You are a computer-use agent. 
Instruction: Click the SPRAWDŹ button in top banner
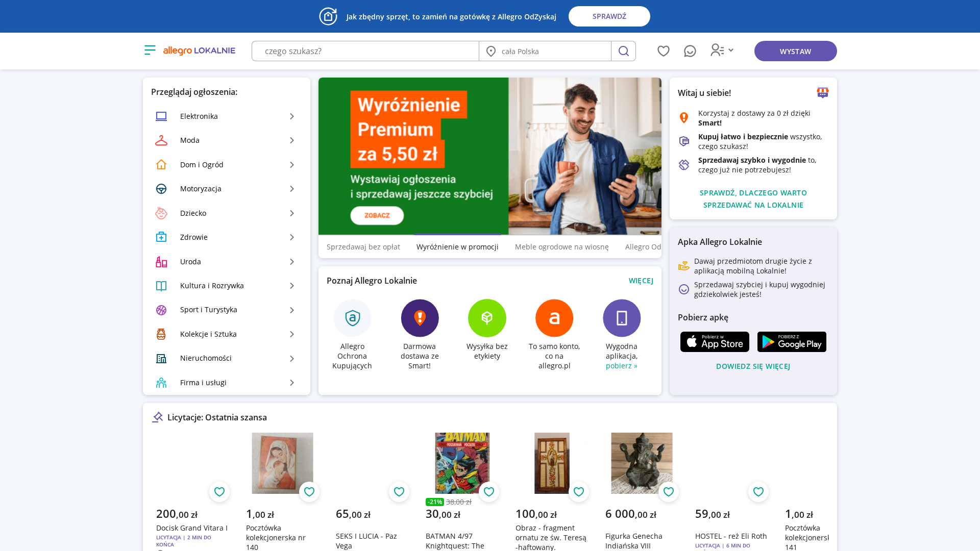coord(609,16)
